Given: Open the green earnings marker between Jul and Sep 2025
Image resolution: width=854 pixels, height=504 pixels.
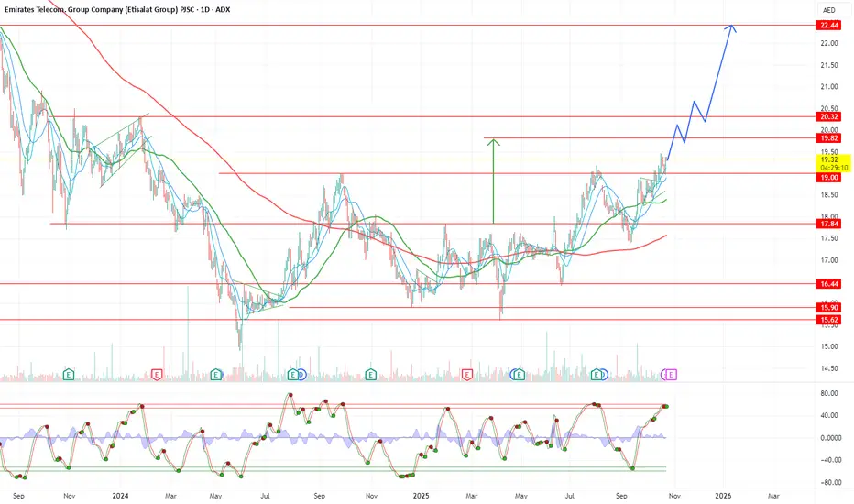Looking at the screenshot, I should click(597, 374).
